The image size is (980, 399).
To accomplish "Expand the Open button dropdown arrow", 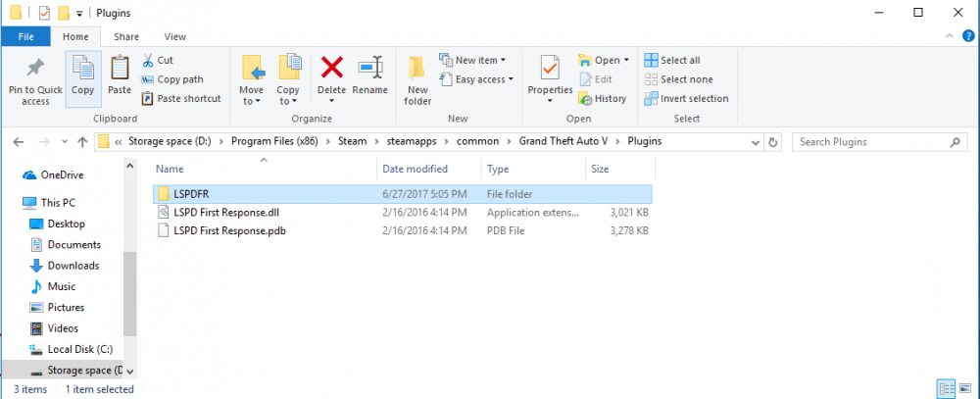I will (626, 61).
